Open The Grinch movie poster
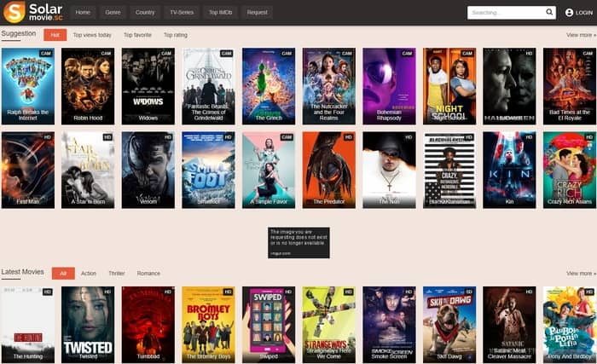Viewport: 597px width, 364px height. [269, 86]
